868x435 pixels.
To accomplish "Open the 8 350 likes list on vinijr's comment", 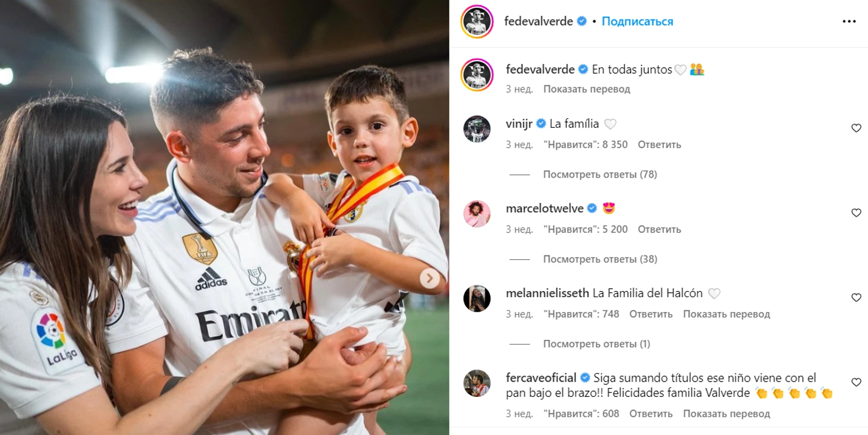I will [586, 144].
